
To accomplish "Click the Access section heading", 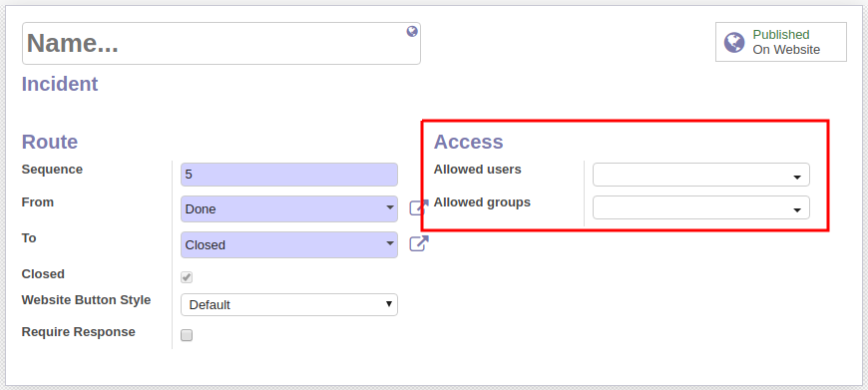I will [x=468, y=142].
